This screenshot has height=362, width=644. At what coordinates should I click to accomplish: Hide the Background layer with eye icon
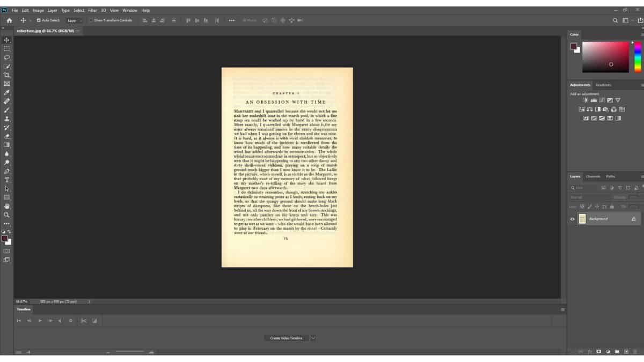coord(572,219)
